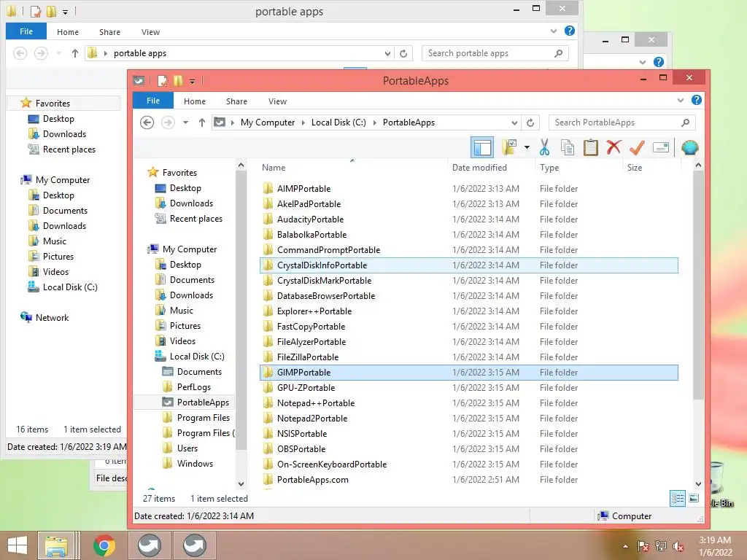This screenshot has width=747, height=560.
Task: Click Back button in PortableApps window
Action: 147,122
